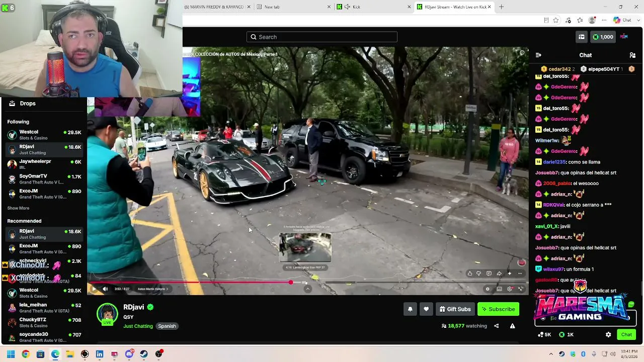Share the stream using the share icon

click(496, 326)
